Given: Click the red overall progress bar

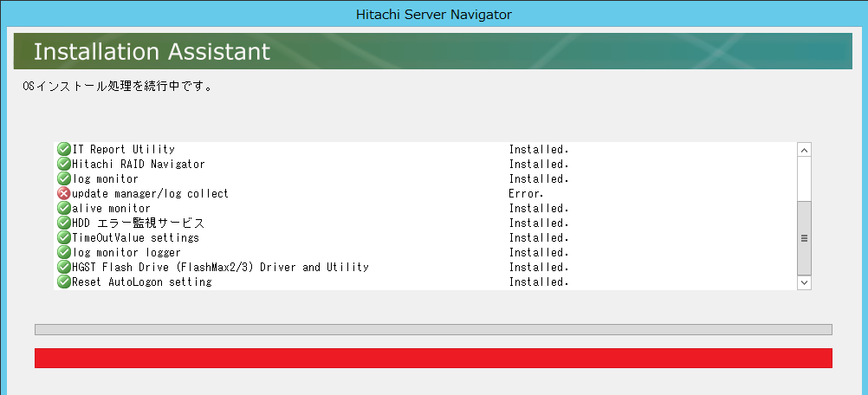Looking at the screenshot, I should coord(433,358).
